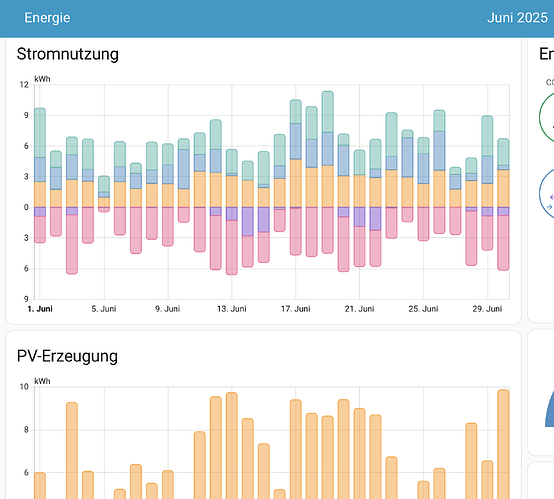Select orange segment of 1. Juni Stromnutzung bar
554x499 pixels.
[x=40, y=194]
